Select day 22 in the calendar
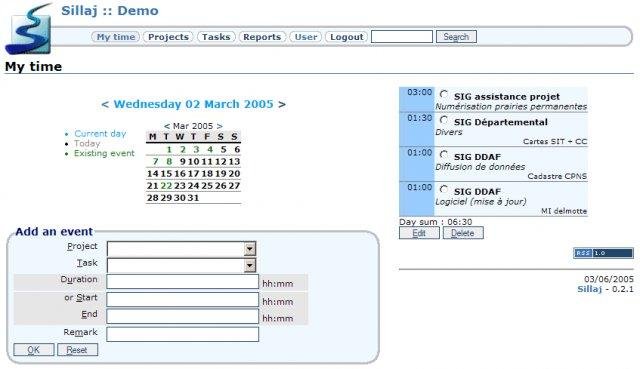Image resolution: width=640 pixels, height=369 pixels. [166, 186]
